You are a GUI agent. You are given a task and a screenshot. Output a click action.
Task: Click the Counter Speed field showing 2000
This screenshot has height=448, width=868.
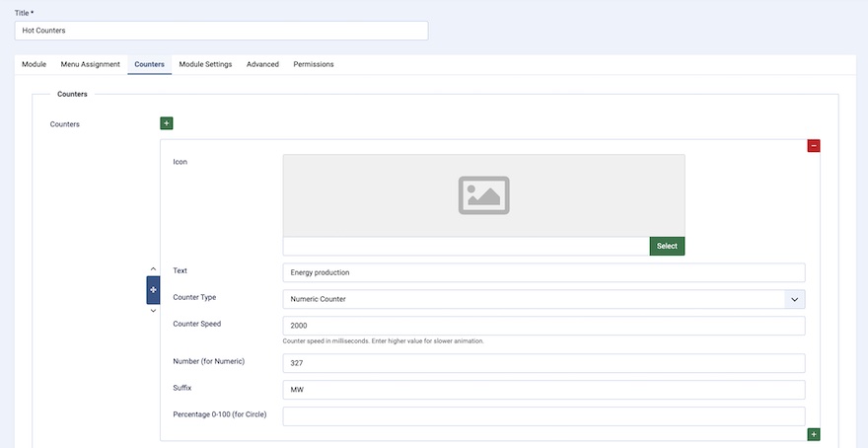pyautogui.click(x=543, y=326)
